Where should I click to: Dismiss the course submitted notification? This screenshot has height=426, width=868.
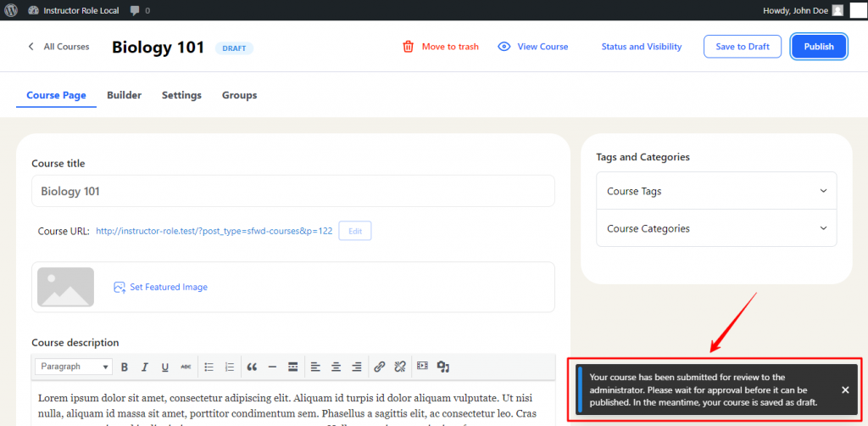[844, 390]
